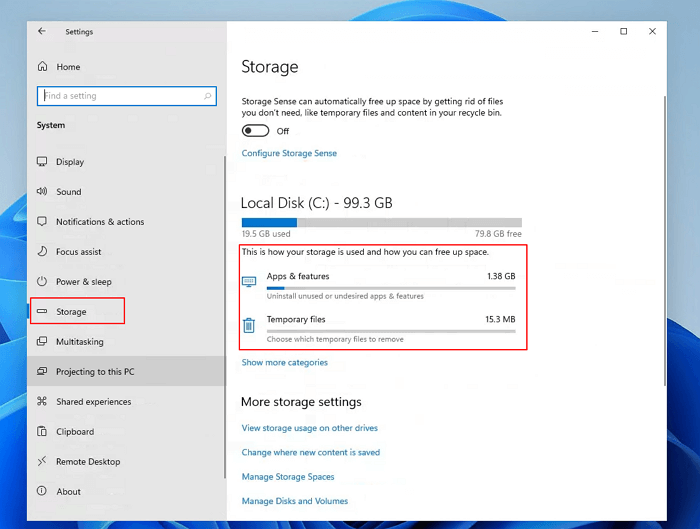Screen dimensions: 700x529
Task: Click the Sound speaker icon
Action: pyautogui.click(x=42, y=192)
